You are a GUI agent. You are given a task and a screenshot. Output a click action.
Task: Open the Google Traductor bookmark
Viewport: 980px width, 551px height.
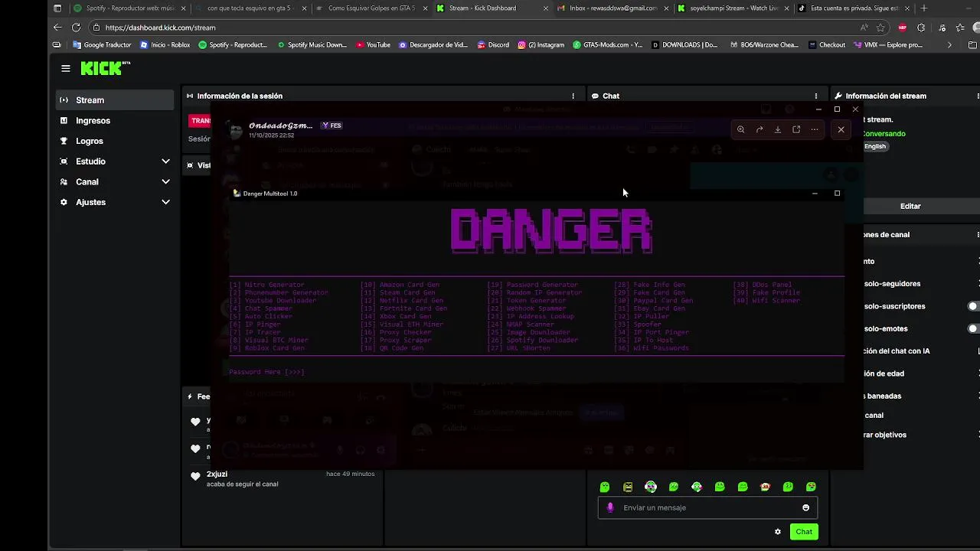click(102, 45)
